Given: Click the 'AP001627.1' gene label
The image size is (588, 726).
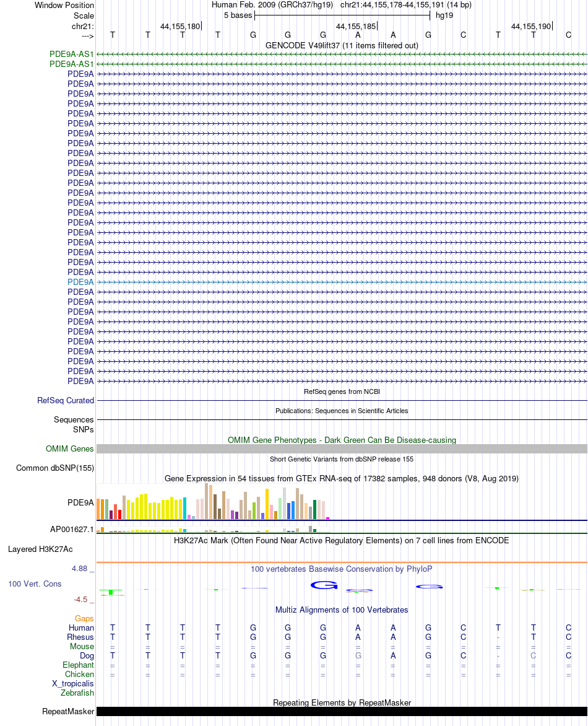Looking at the screenshot, I should pos(72,529).
